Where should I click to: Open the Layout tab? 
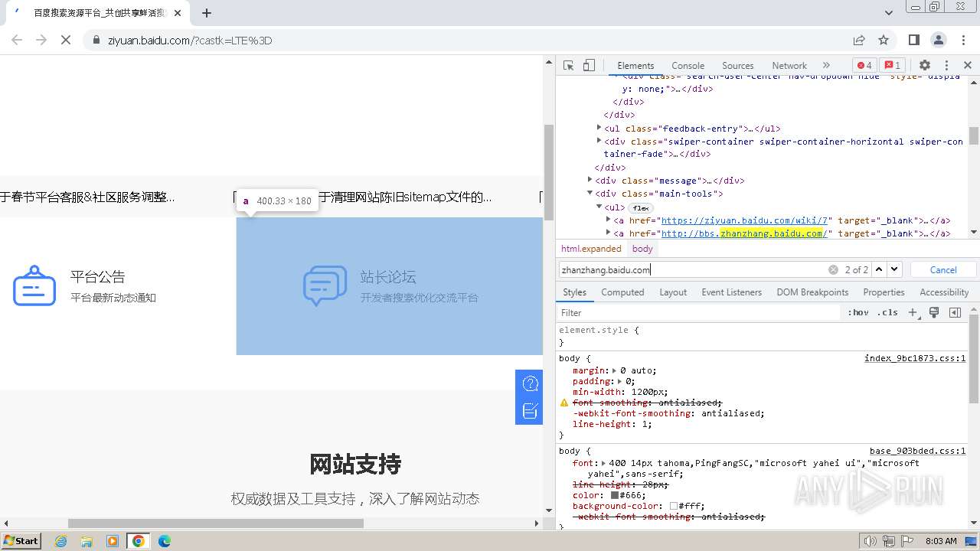coord(673,292)
